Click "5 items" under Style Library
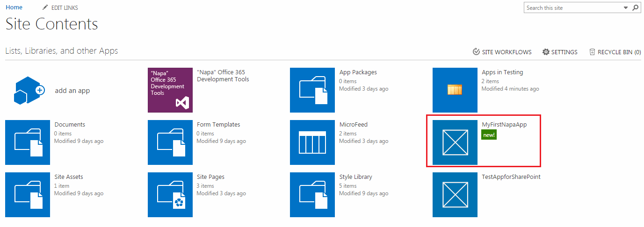The height and width of the screenshot is (227, 644). click(x=348, y=186)
